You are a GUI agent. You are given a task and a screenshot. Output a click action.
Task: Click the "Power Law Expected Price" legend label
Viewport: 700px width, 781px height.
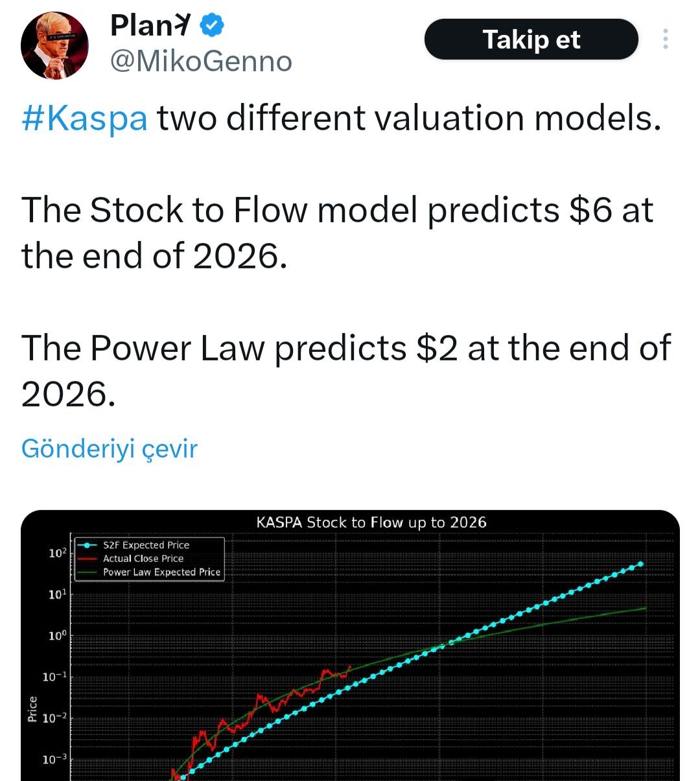click(x=161, y=572)
